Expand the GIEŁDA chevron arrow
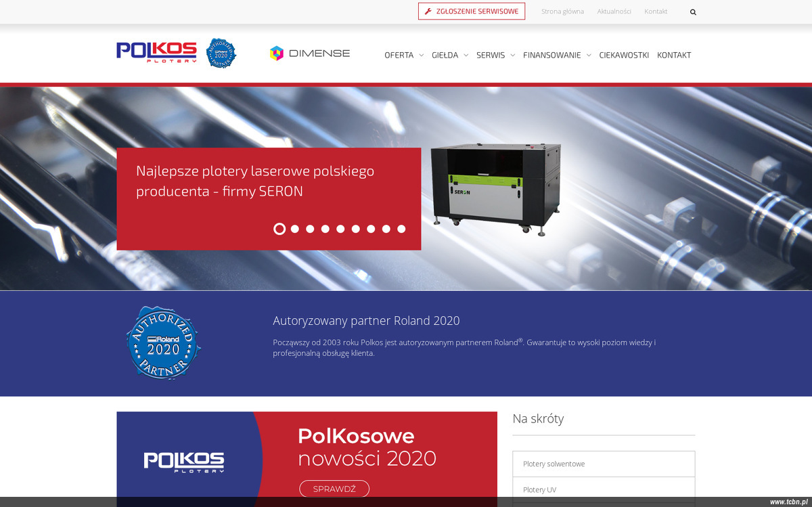 point(466,56)
